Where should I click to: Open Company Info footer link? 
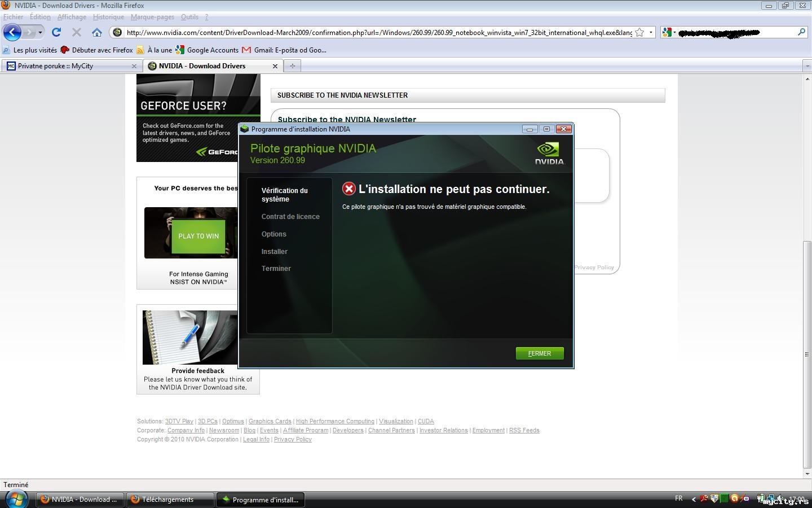point(186,430)
